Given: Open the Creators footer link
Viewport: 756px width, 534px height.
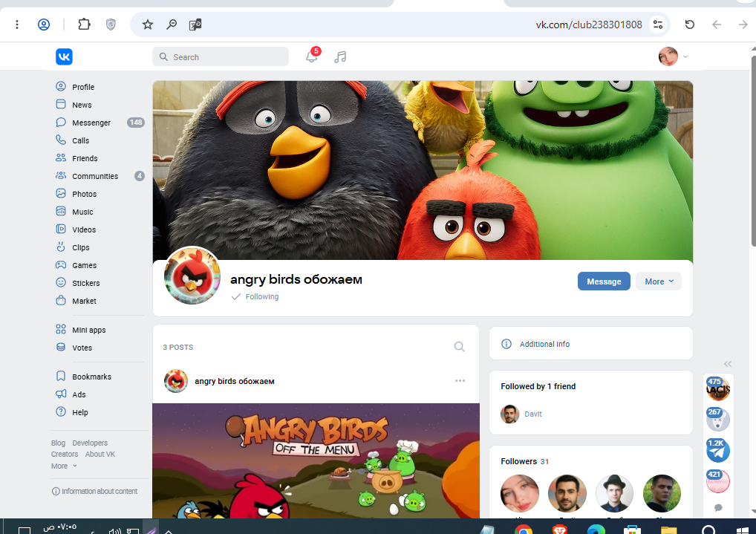Looking at the screenshot, I should point(65,455).
